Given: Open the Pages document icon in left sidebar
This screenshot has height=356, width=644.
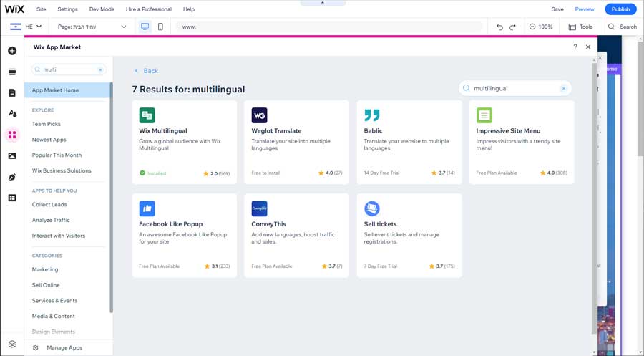Looking at the screenshot, I should [12, 93].
